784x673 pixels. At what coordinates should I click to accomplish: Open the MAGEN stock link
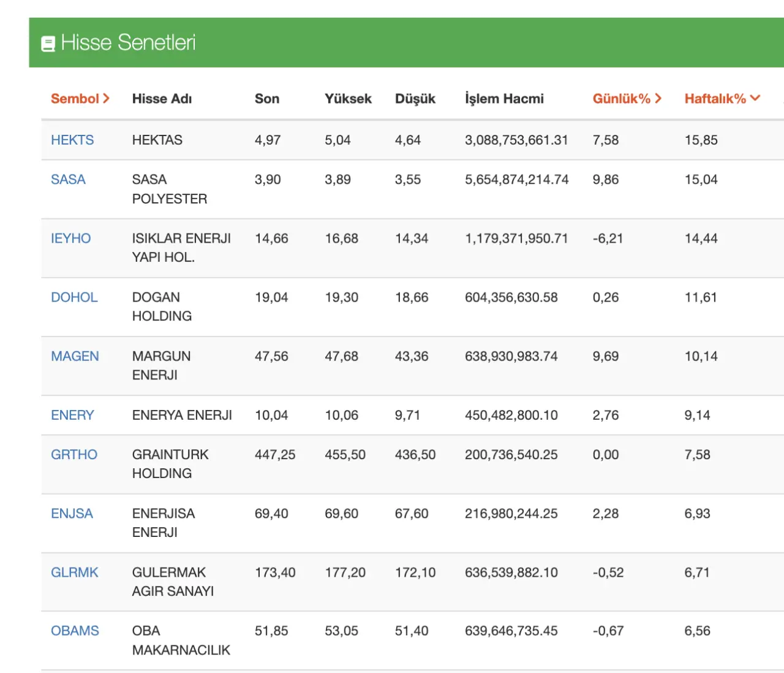pyautogui.click(x=75, y=356)
